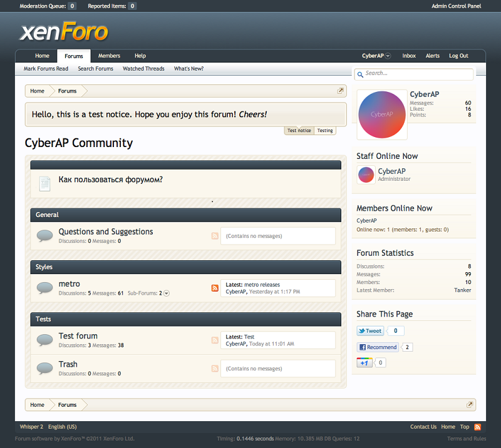This screenshot has height=448, width=501.
Task: Click Search Forums link
Action: pos(96,69)
